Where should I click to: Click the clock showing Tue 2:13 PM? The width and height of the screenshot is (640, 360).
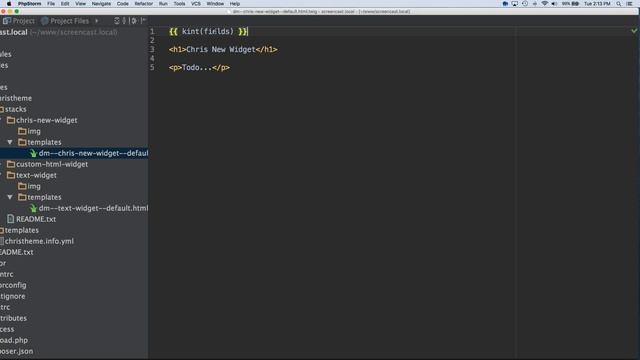point(597,4)
